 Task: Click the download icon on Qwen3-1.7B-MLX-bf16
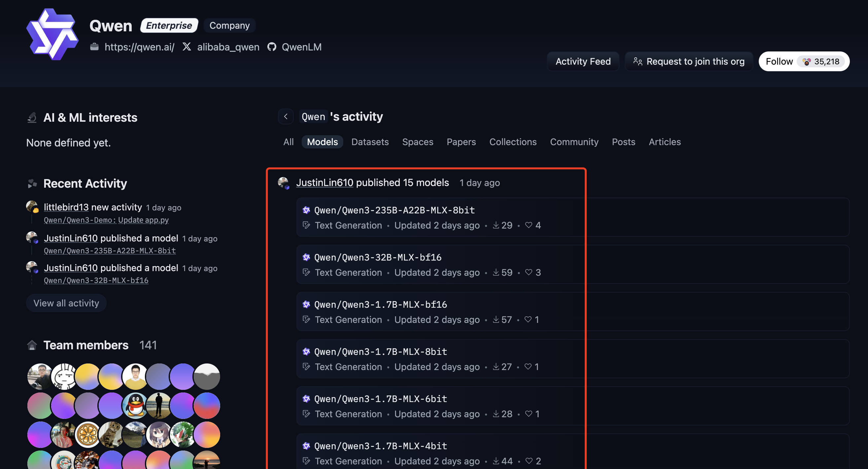coord(496,319)
